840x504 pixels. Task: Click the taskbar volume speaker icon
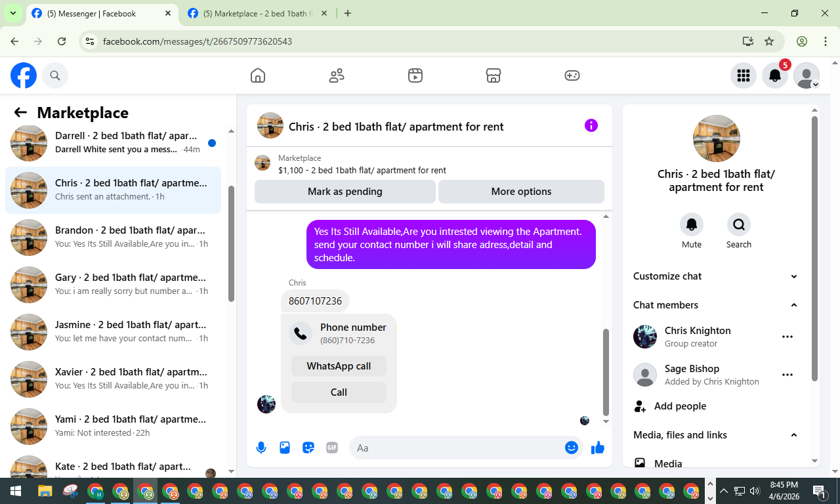(x=754, y=491)
